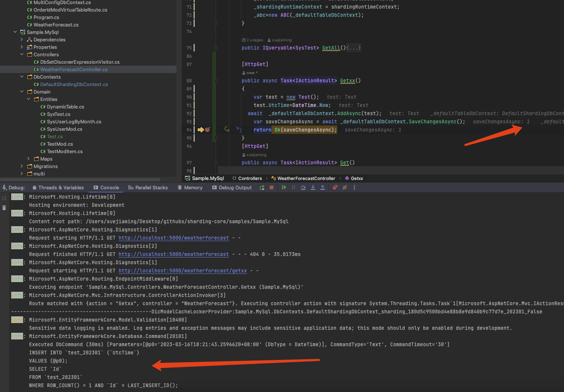Expand the folded GetAll method body
This screenshot has height=392, width=564.
tap(353, 48)
